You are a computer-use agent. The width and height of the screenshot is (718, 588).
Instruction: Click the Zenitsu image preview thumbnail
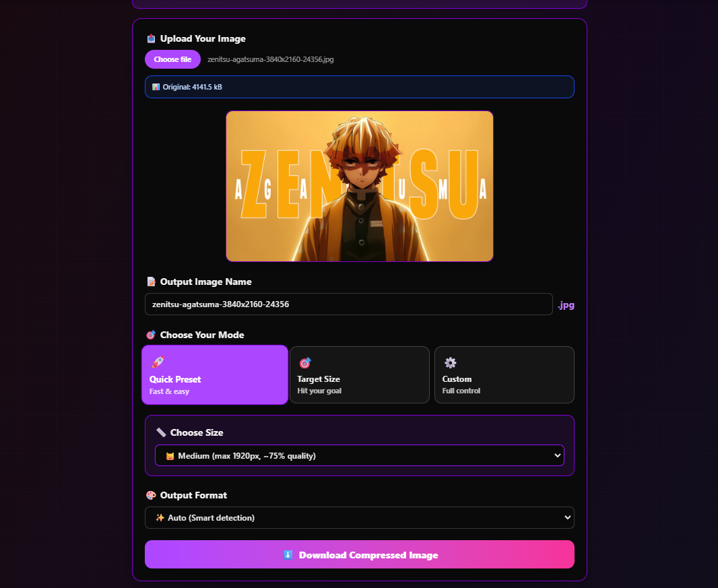359,187
